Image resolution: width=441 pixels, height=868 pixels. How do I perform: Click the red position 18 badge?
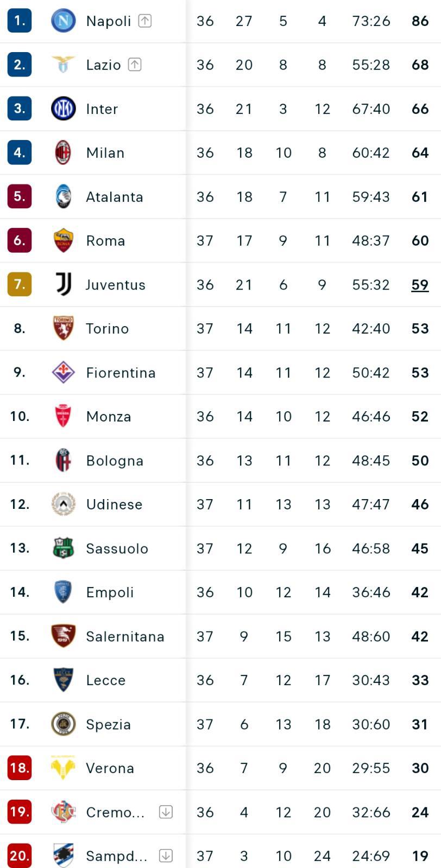[20, 768]
